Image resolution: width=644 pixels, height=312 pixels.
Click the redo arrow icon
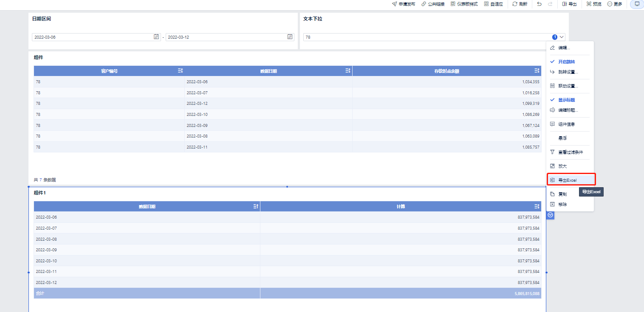point(550,4)
